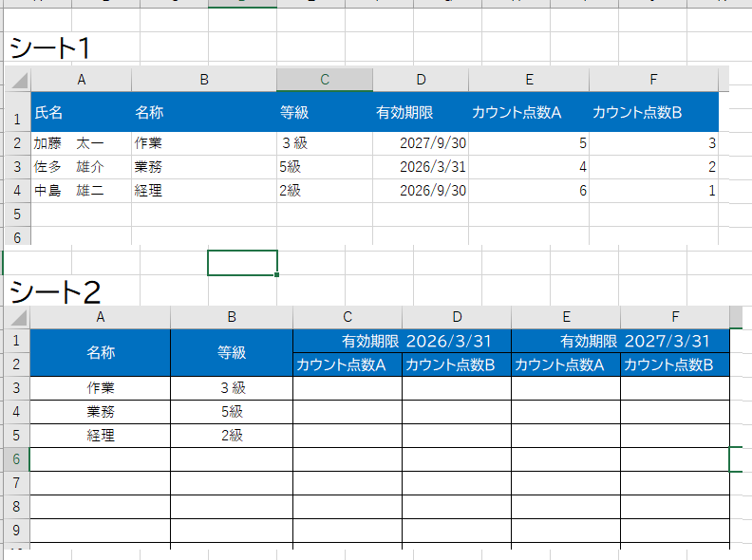Screen dimensions: 752x560
Task: Select column B header in Sheet 2
Action: click(232, 317)
